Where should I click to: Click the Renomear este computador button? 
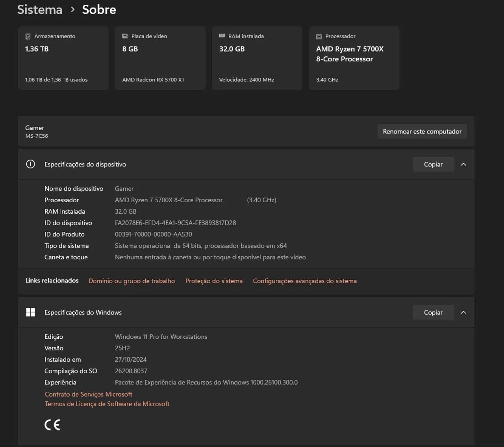pos(422,131)
